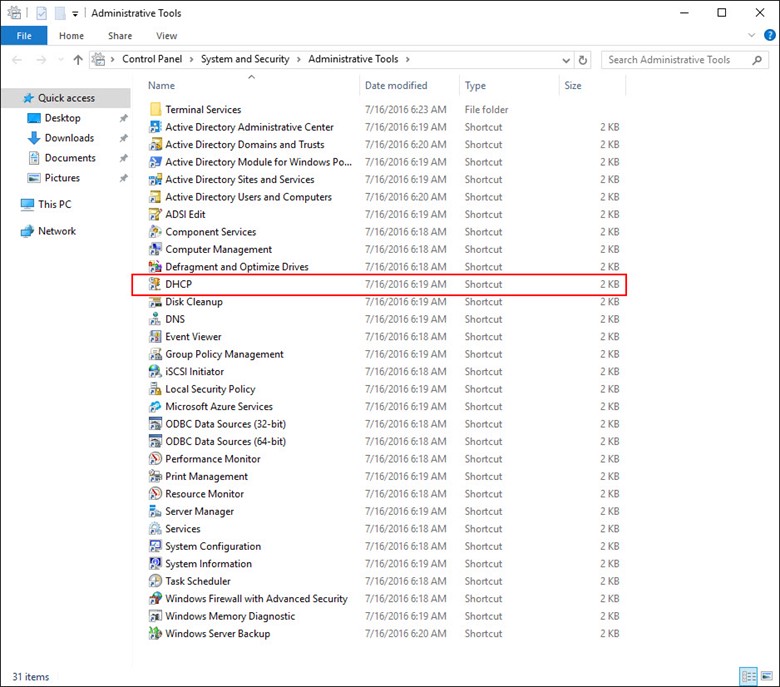Select the Event Viewer icon
Viewport: 780px width, 687px height.
(155, 336)
